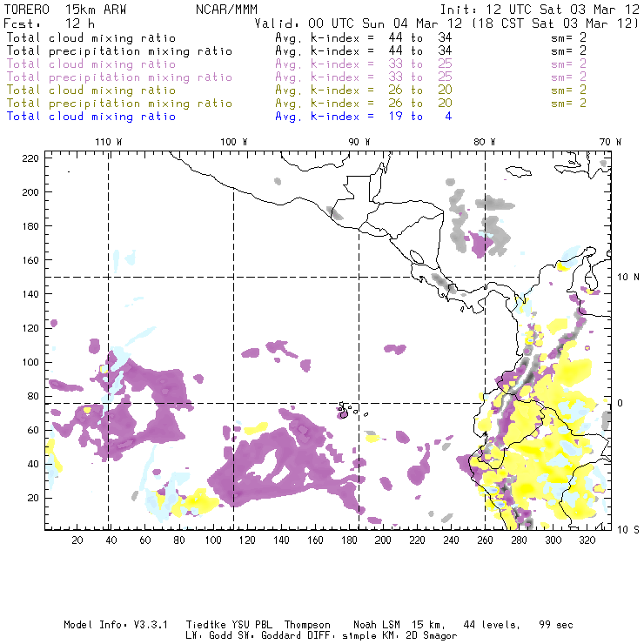Click the x-axis tick label "280"
Image resolution: width=644 pixels, height=644 pixels.
[x=520, y=540]
